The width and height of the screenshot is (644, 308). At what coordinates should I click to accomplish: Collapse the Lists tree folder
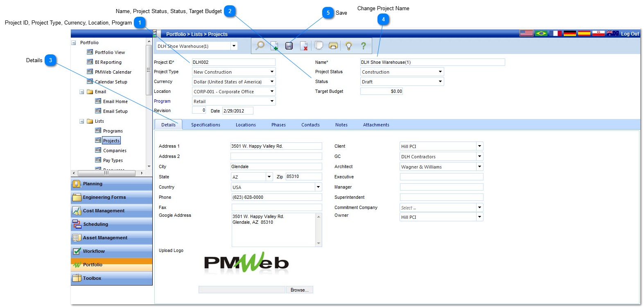(82, 121)
